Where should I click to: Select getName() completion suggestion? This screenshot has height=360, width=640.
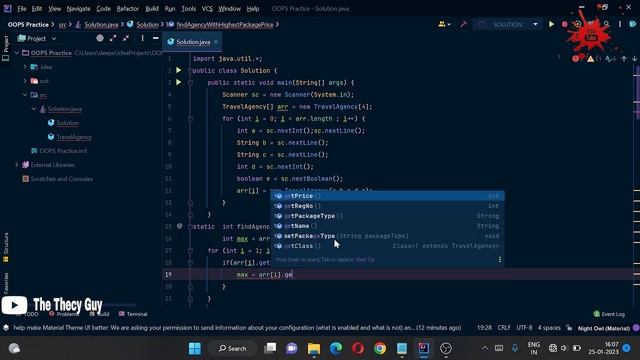(x=387, y=226)
